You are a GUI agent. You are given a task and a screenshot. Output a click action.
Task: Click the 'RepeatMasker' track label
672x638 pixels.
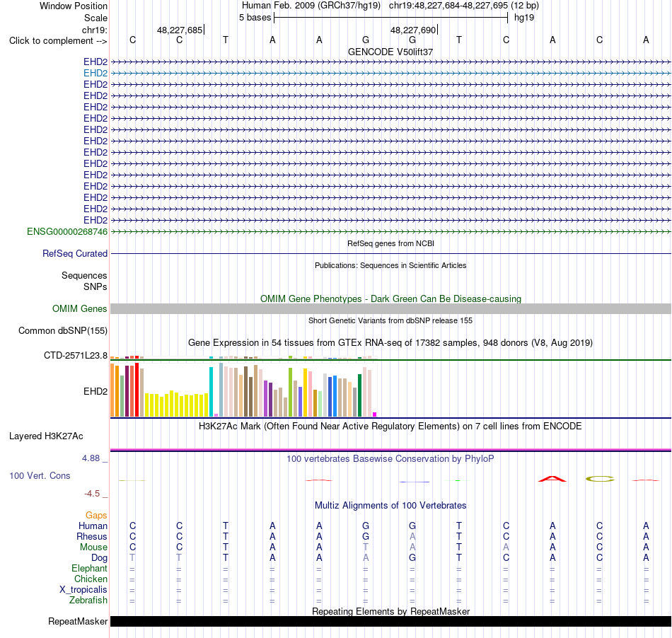(x=78, y=621)
